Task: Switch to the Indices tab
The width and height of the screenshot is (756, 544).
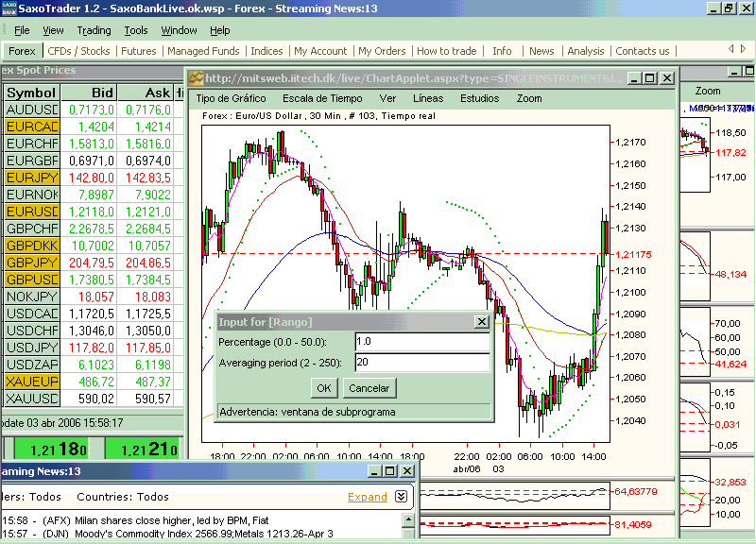Action: click(x=266, y=51)
